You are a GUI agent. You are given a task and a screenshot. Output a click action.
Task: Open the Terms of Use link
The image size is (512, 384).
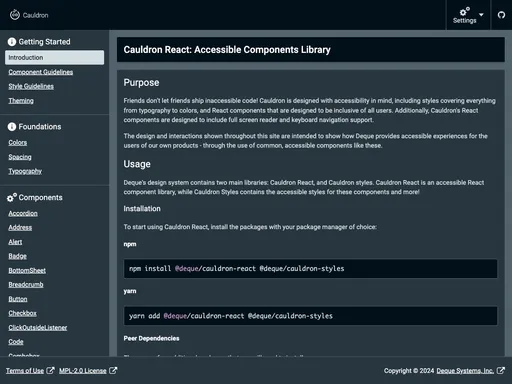point(25,371)
